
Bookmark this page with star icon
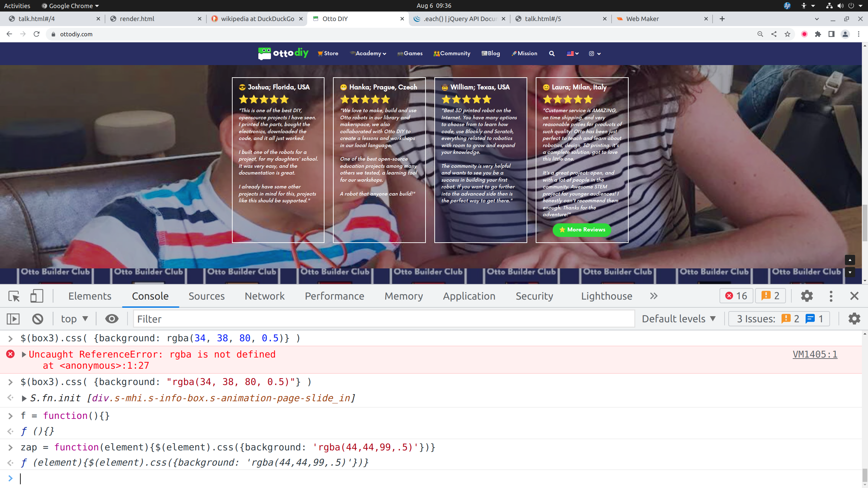787,34
